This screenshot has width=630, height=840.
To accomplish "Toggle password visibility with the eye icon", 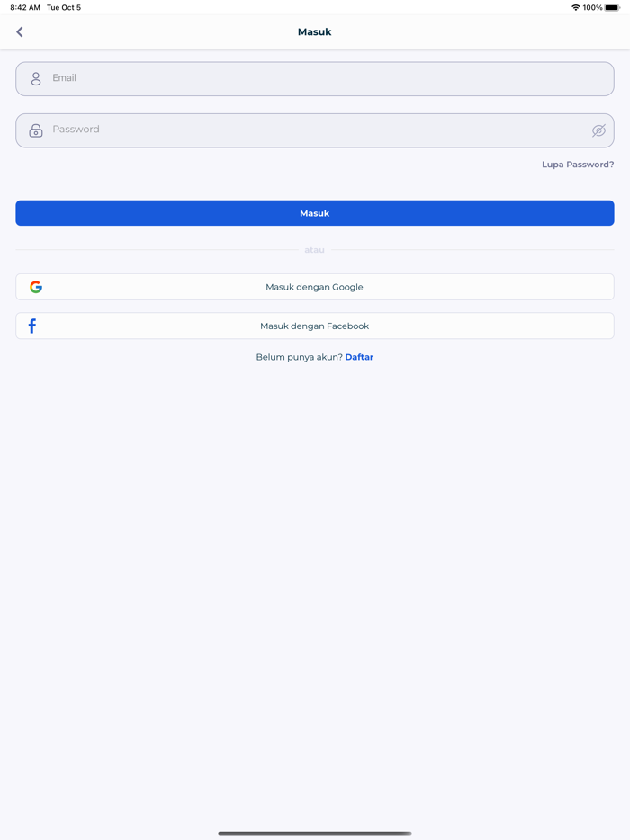I will click(598, 130).
